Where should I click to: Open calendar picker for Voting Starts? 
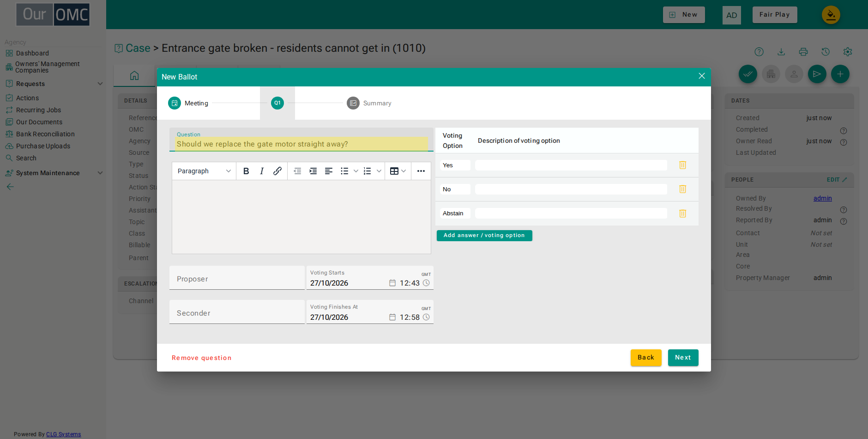click(x=392, y=283)
